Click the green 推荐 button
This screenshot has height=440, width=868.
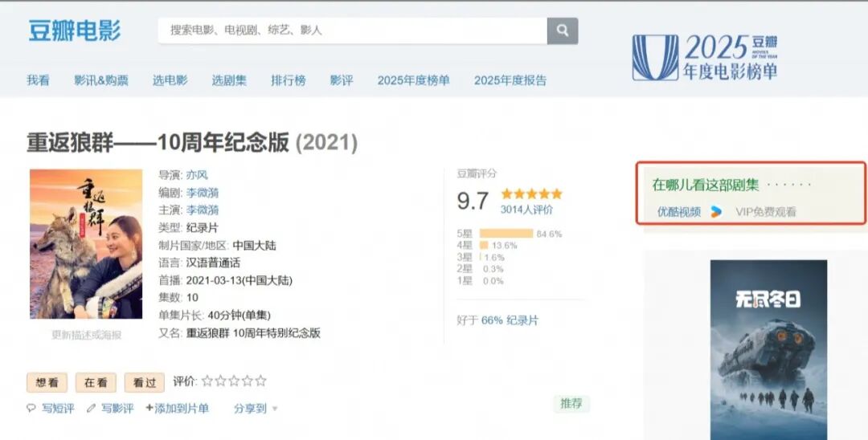pos(571,404)
